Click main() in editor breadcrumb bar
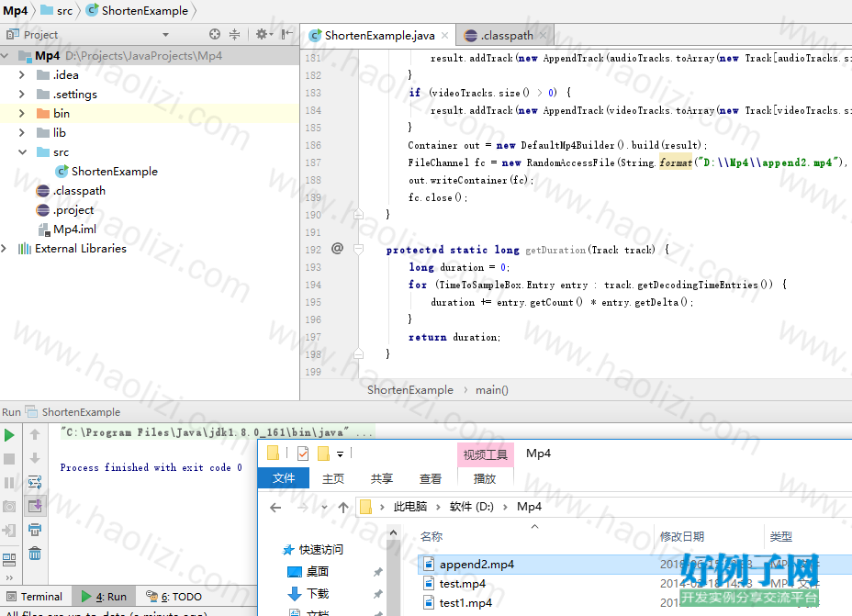This screenshot has width=852, height=616. click(x=492, y=390)
